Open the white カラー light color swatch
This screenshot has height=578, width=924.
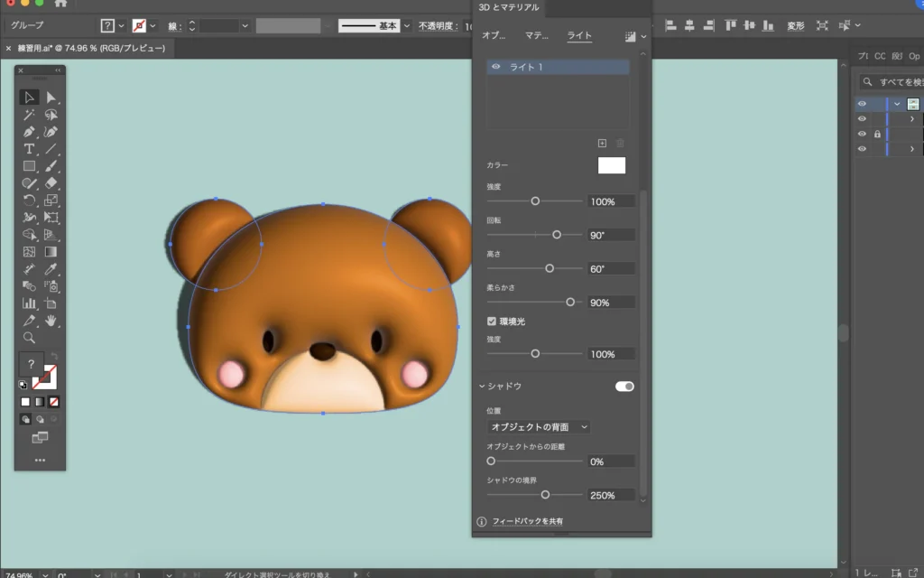pos(611,165)
